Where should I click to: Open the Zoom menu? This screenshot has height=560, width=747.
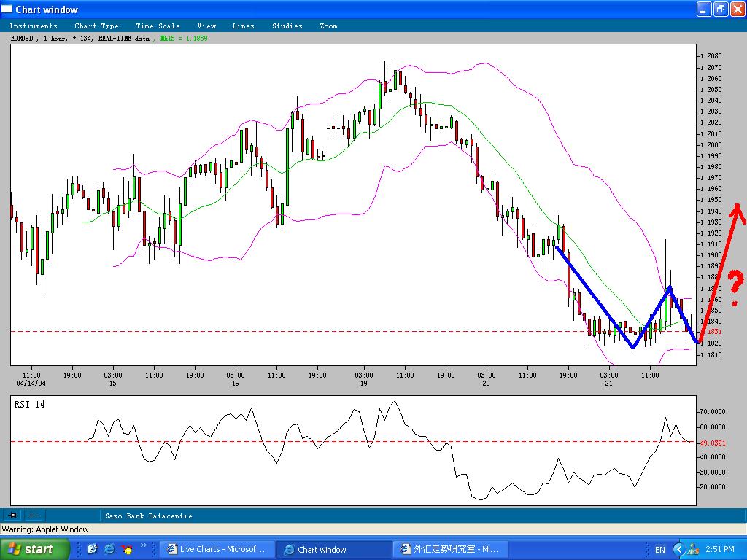click(x=328, y=26)
